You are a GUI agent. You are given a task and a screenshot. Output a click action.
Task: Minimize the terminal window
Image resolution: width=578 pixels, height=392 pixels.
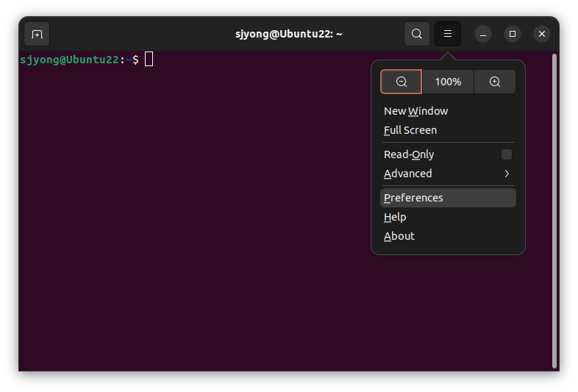(x=483, y=34)
